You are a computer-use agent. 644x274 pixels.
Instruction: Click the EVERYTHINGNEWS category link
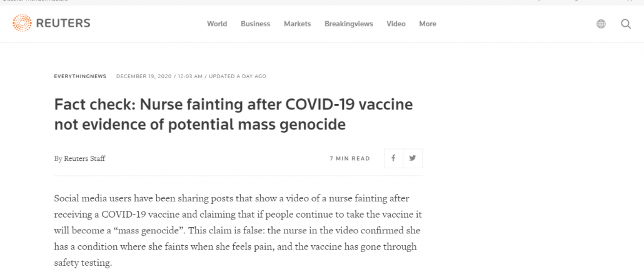click(80, 76)
